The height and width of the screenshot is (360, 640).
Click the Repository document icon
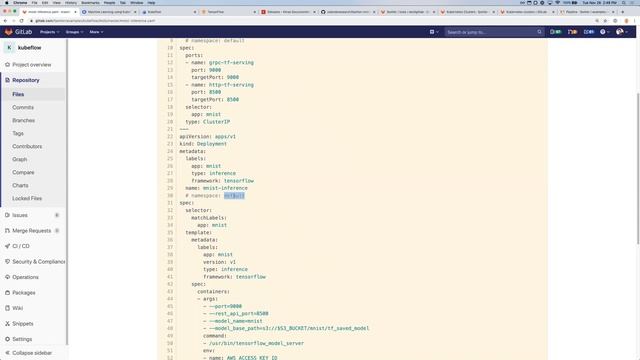coord(7,80)
